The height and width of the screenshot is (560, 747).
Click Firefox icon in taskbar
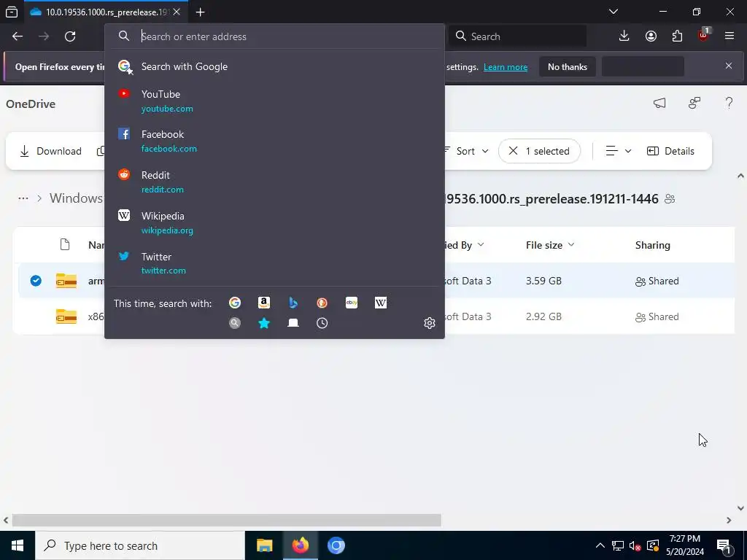300,545
